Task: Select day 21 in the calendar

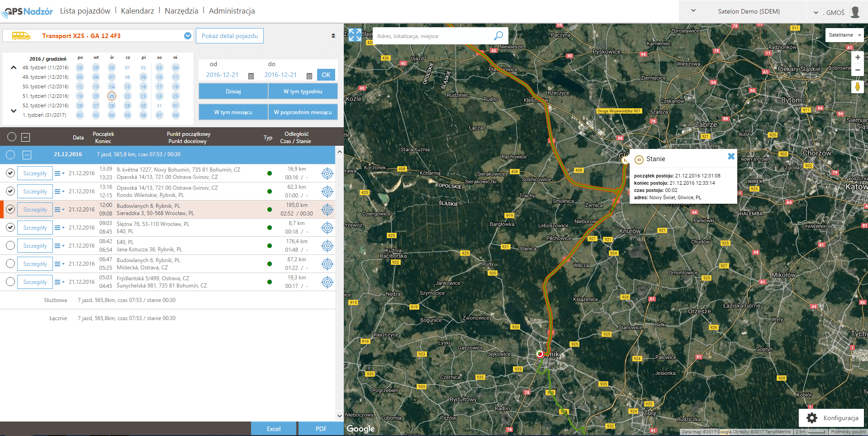Action: [112, 96]
